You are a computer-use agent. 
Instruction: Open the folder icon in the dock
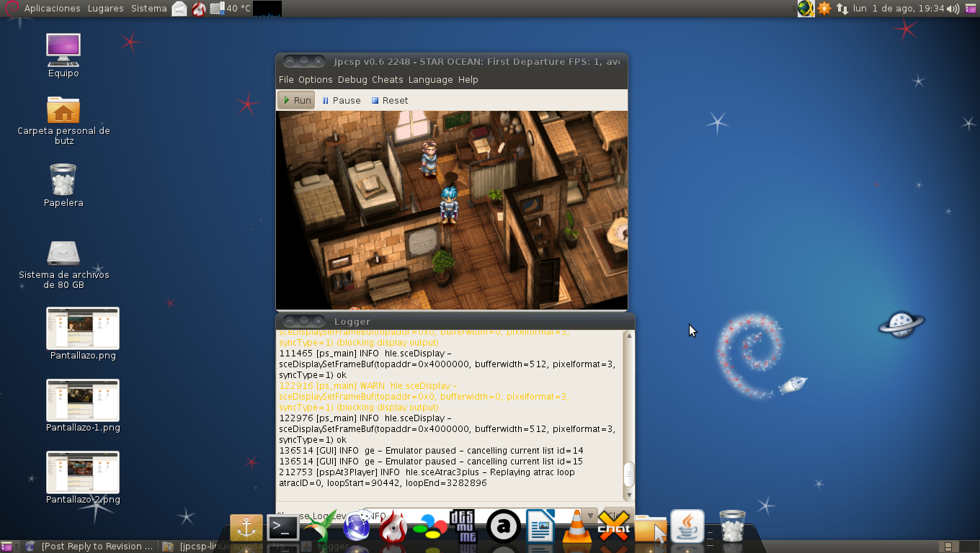tap(651, 528)
